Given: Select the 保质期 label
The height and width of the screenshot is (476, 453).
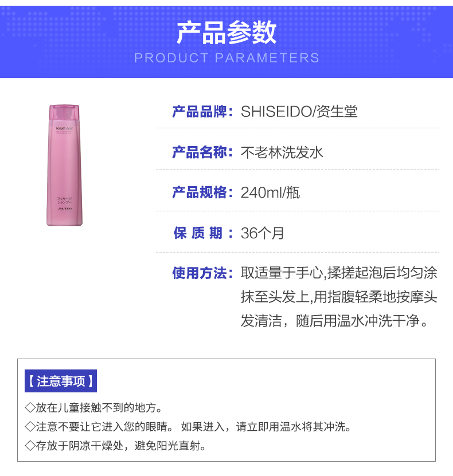Looking at the screenshot, I should coord(203,233).
